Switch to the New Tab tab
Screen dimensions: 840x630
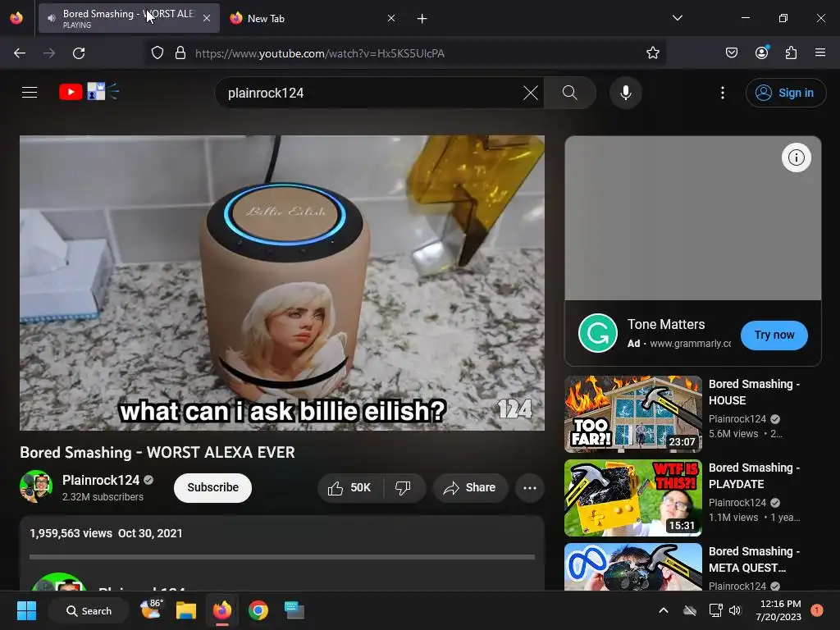312,18
